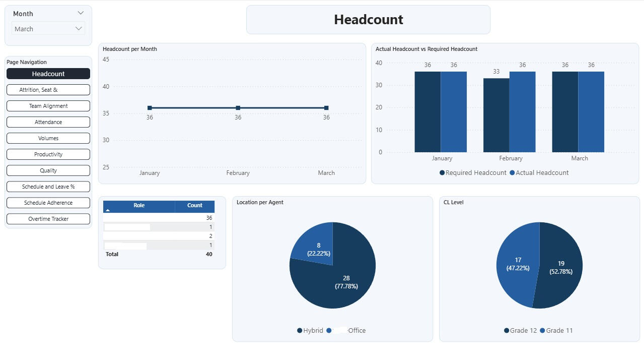Click the Actual Headcount legend marker

512,173
